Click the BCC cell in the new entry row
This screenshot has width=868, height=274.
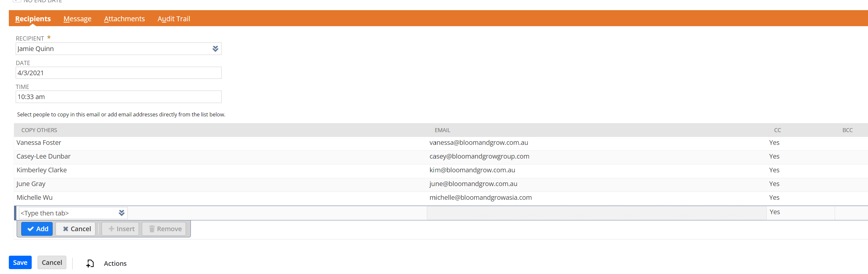pyautogui.click(x=851, y=212)
